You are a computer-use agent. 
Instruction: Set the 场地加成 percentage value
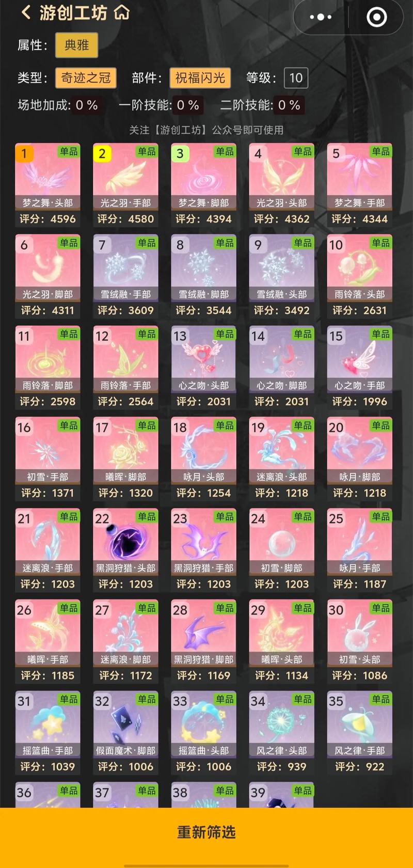coord(87,105)
